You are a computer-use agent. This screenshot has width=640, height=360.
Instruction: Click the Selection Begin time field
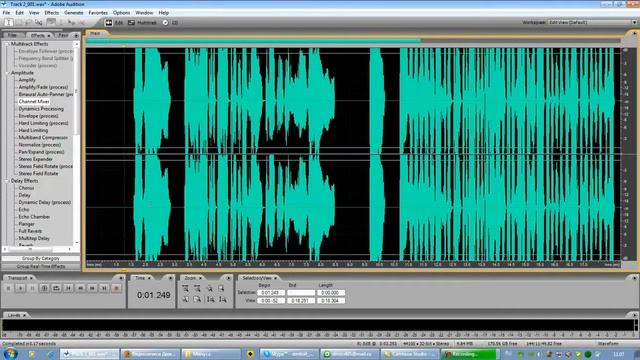coord(271,293)
